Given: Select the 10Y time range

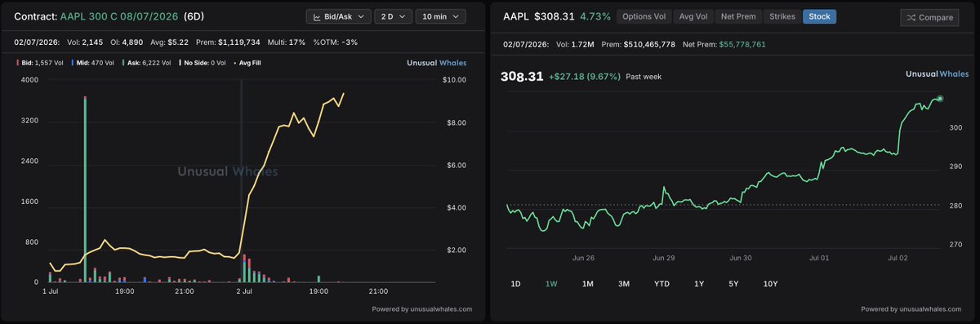Looking at the screenshot, I should coord(770,284).
